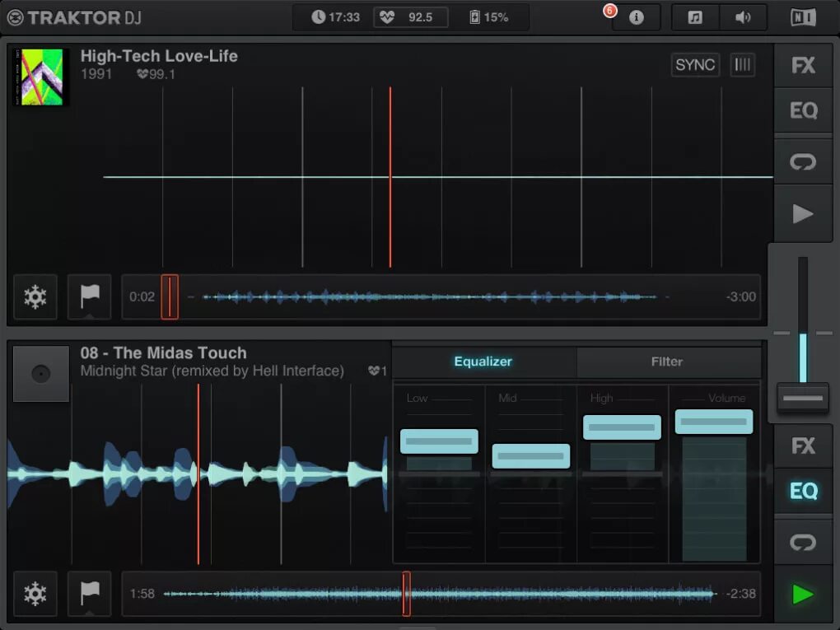Open the Traktor DJ logo menu

coord(74,17)
